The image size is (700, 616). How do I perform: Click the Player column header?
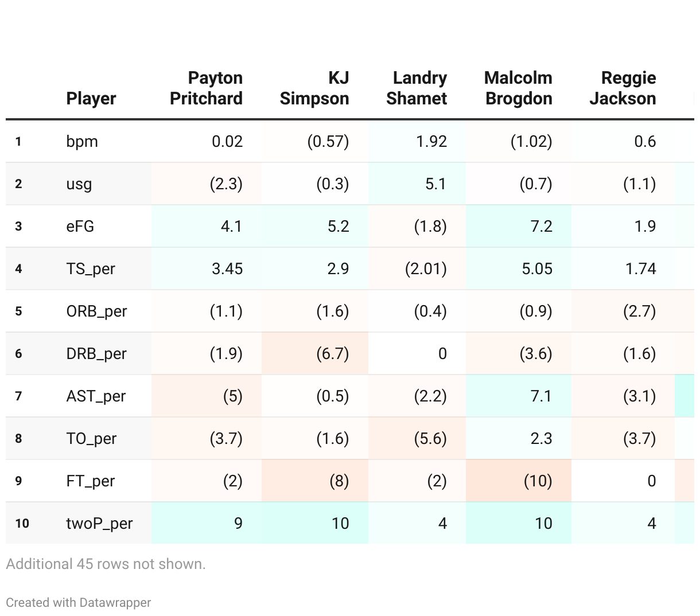click(x=91, y=99)
